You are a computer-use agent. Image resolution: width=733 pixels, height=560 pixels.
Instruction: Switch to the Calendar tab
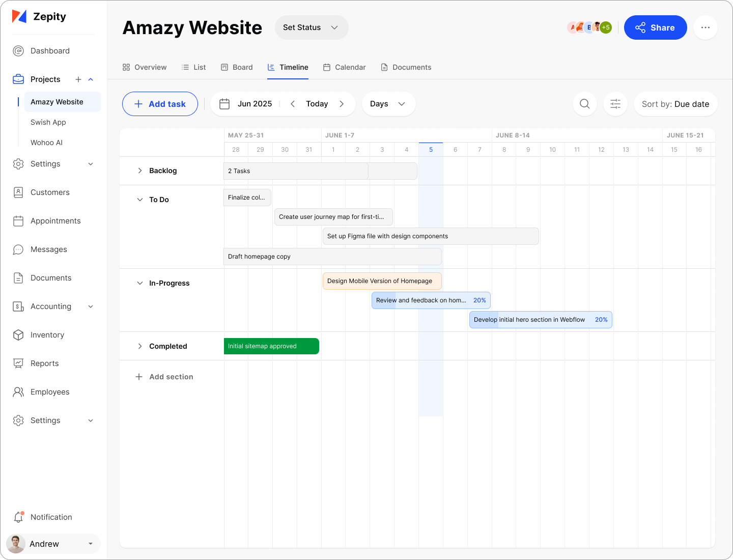point(344,67)
